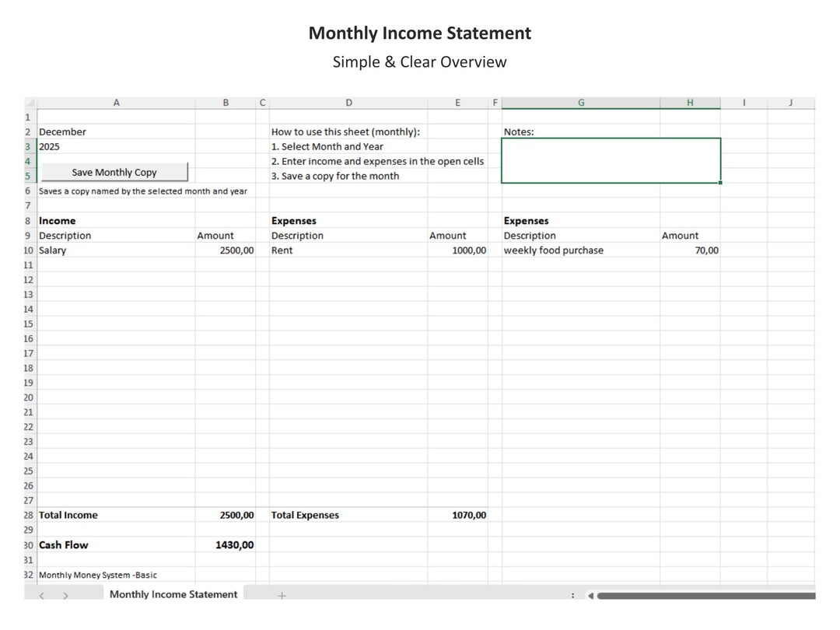Select row 28 header
Viewport: 840px width, 630px height.
point(29,515)
